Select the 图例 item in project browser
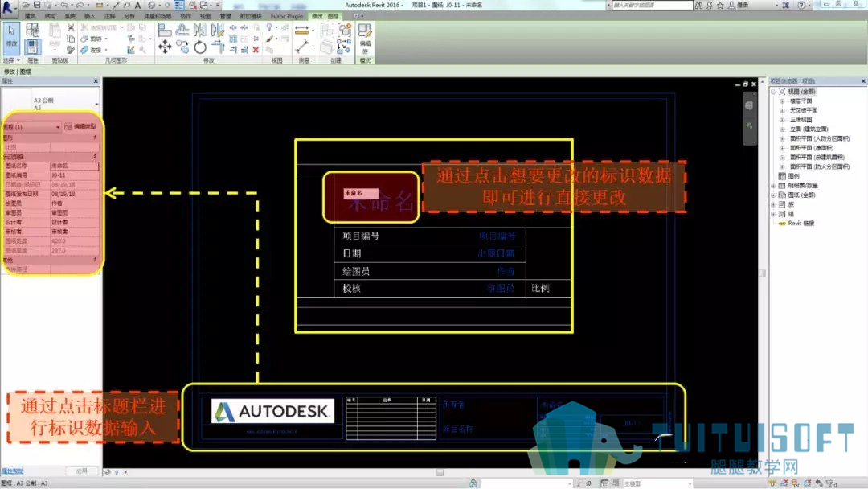The height and width of the screenshot is (489, 868). (x=793, y=176)
